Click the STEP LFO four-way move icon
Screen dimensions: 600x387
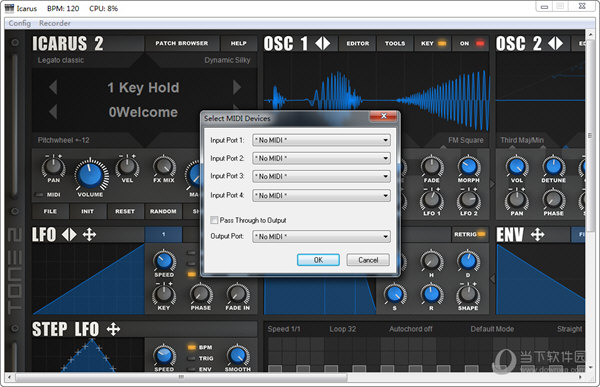[x=113, y=329]
